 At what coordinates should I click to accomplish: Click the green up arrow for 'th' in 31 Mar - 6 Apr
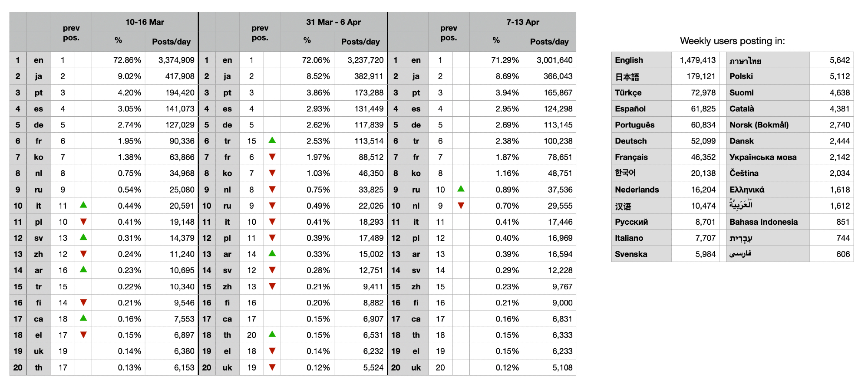point(272,334)
